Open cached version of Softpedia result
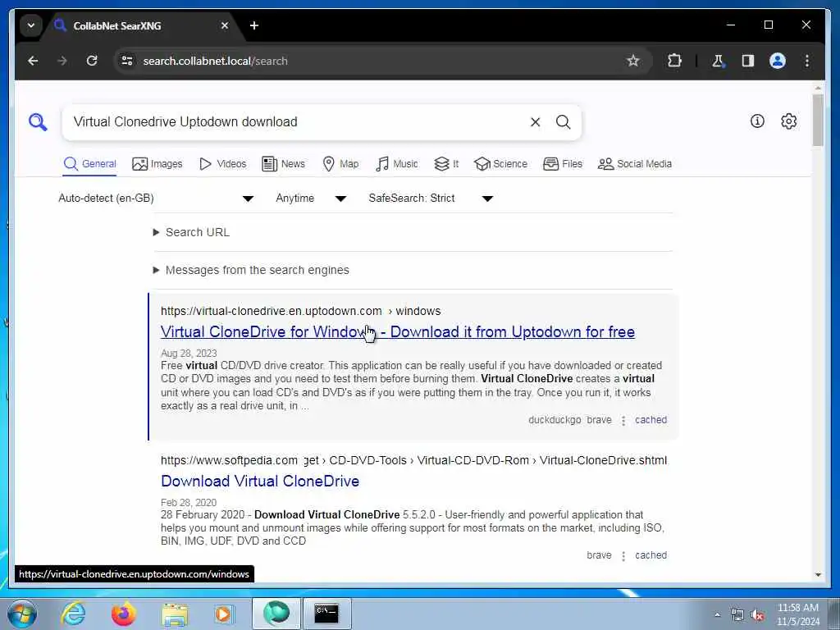The width and height of the screenshot is (840, 630). (x=651, y=555)
